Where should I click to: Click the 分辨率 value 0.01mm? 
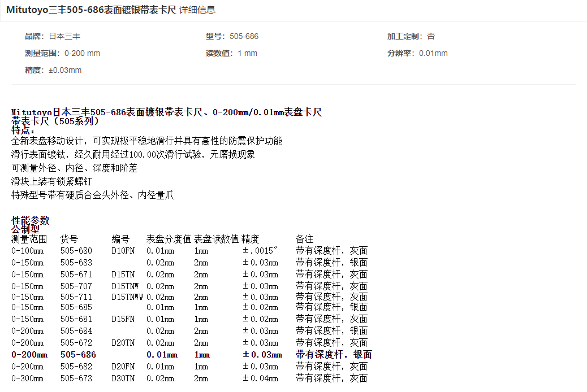tap(433, 53)
